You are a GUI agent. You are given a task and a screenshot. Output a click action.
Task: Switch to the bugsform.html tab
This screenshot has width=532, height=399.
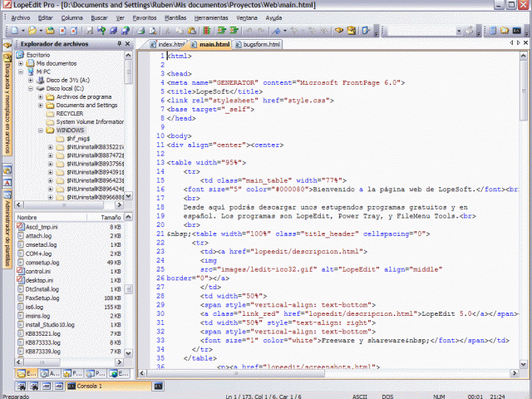pos(258,44)
